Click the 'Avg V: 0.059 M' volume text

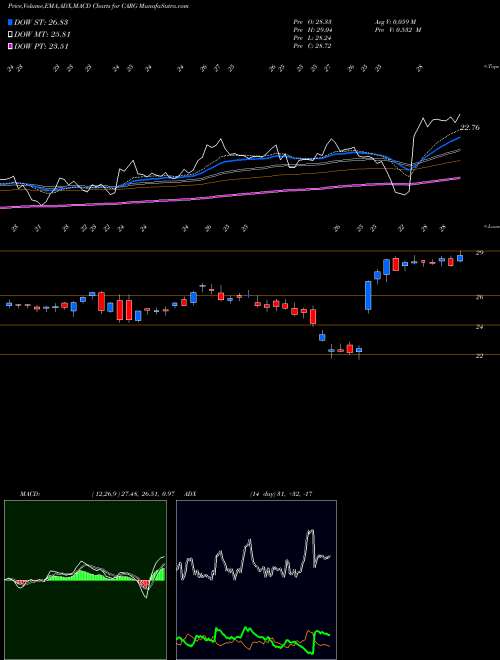coord(394,22)
